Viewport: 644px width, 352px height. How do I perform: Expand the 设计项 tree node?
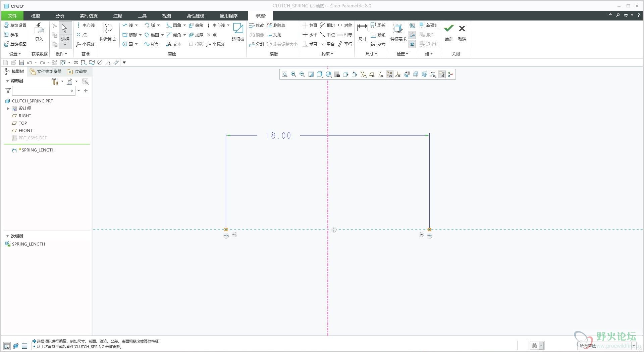(8, 108)
